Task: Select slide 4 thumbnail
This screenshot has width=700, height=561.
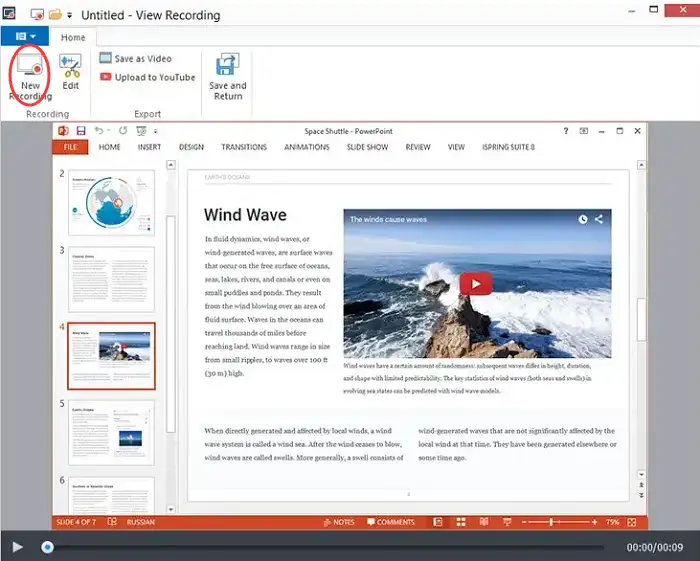Action: point(112,356)
